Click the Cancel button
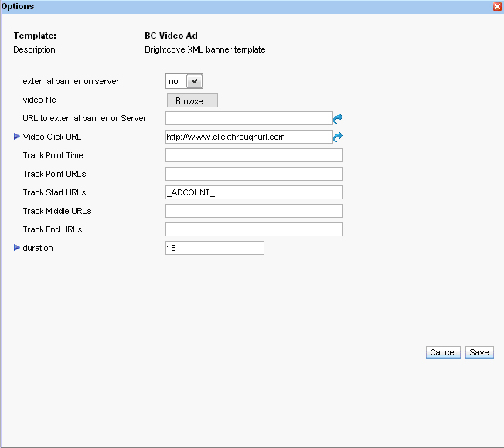 click(443, 352)
